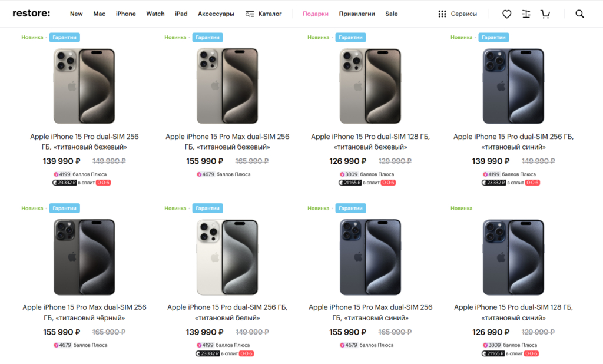The height and width of the screenshot is (364, 603).
Task: Open the Подарки section
Action: pos(315,14)
